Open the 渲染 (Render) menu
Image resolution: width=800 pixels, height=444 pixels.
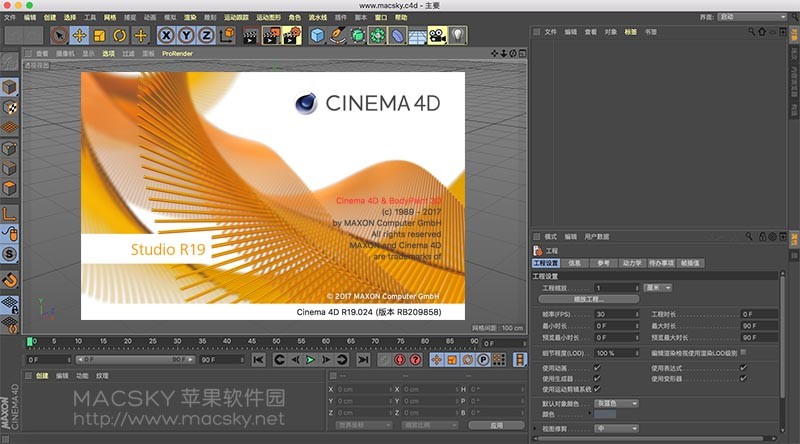(190, 17)
